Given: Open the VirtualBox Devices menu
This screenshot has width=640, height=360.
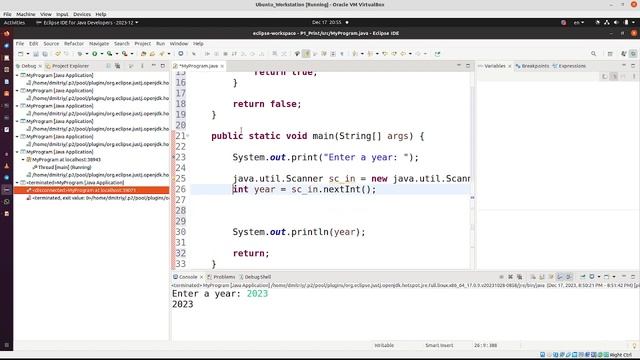Looking at the screenshot, I should pos(82,14).
